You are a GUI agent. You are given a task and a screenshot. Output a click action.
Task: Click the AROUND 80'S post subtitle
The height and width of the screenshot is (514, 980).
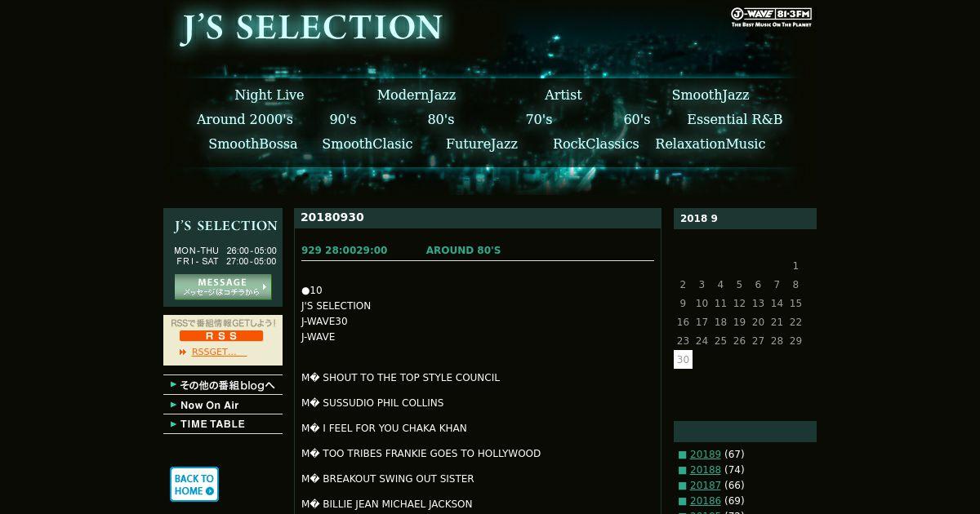click(463, 250)
